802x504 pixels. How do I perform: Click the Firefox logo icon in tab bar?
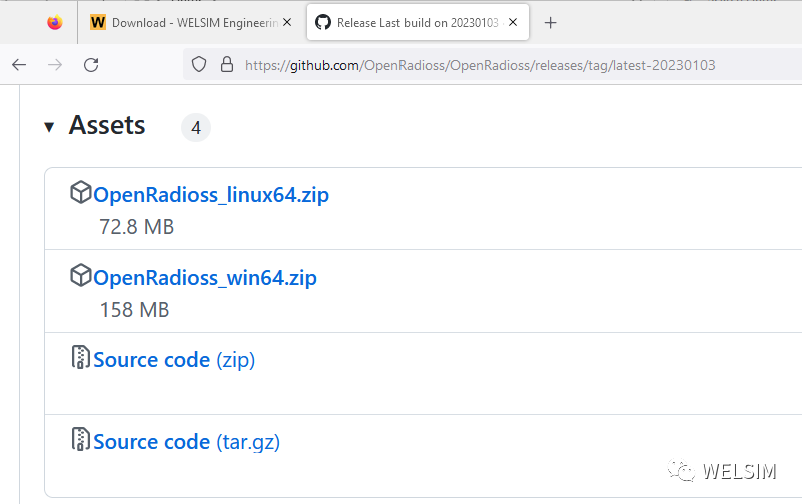pyautogui.click(x=55, y=23)
